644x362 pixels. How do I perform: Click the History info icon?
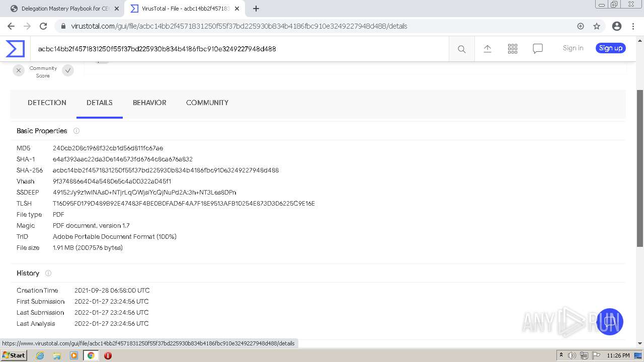pyautogui.click(x=48, y=273)
